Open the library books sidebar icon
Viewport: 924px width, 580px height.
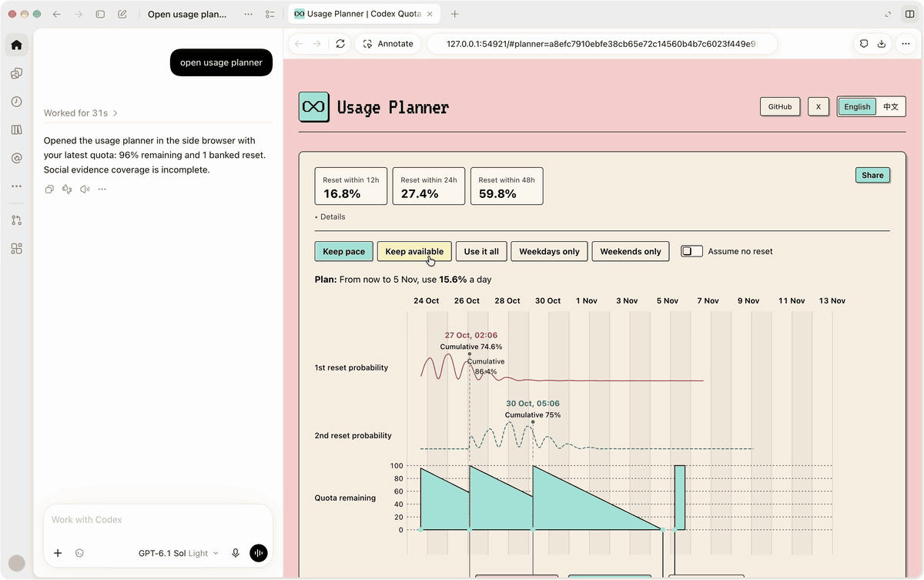click(16, 129)
